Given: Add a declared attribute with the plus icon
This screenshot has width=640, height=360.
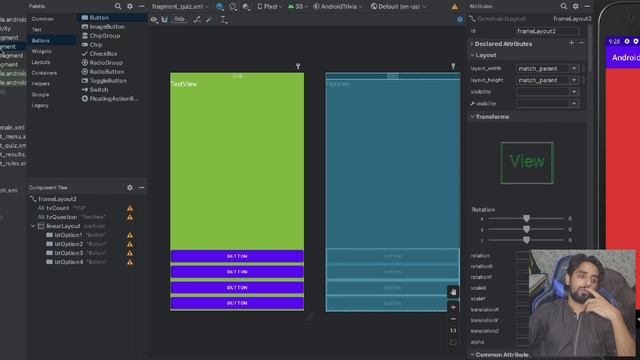Looking at the screenshot, I should (571, 43).
